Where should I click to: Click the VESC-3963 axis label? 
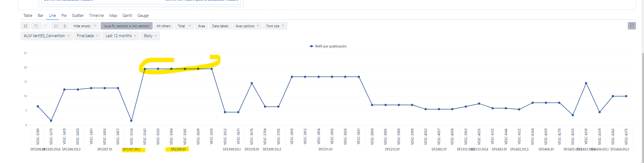(x=466, y=136)
